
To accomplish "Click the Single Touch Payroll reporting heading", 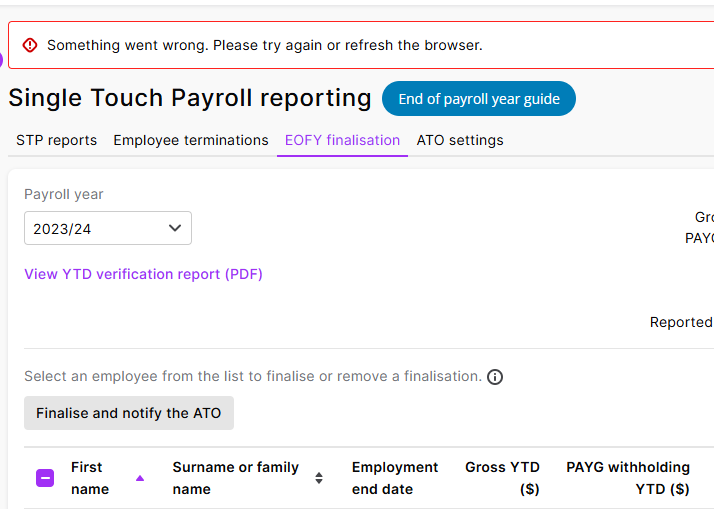I will 190,98.
